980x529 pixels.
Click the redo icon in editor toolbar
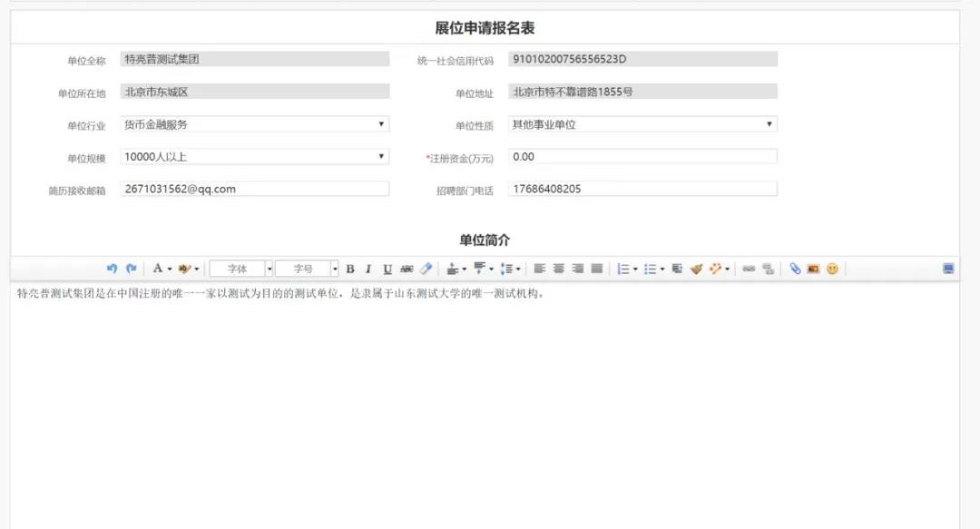[x=131, y=269]
